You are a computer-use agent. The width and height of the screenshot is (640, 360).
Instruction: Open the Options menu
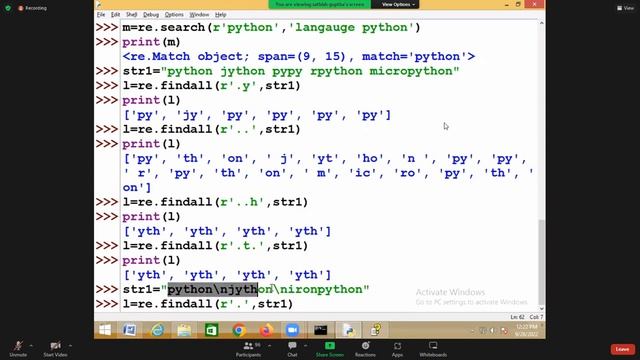pos(174,15)
